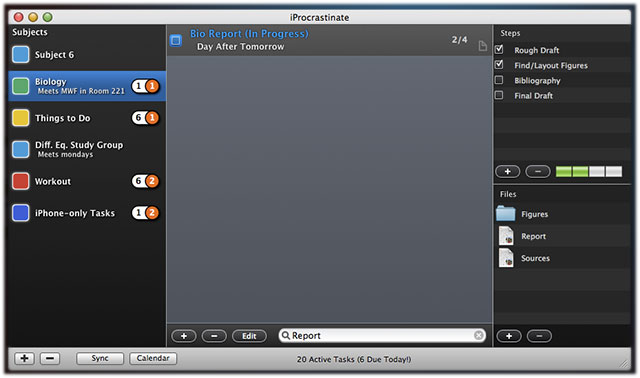Image resolution: width=640 pixels, height=378 pixels.
Task: Check the Final Draft step
Action: tap(499, 95)
